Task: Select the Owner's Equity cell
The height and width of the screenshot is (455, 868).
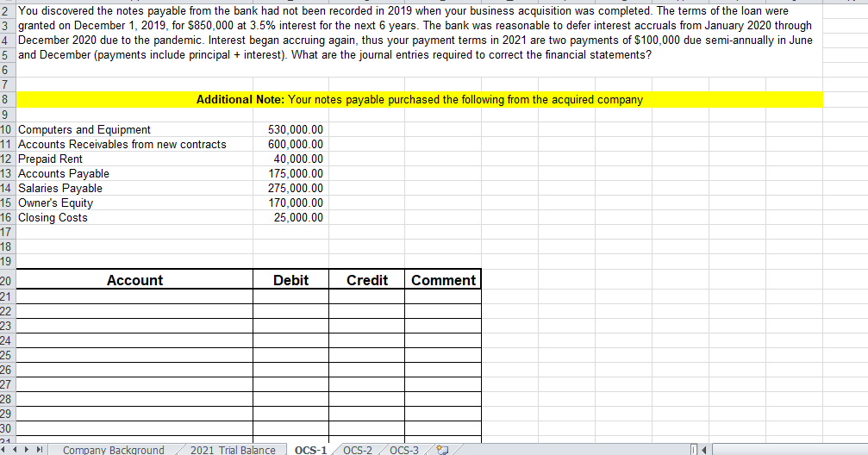Action: tap(134, 203)
